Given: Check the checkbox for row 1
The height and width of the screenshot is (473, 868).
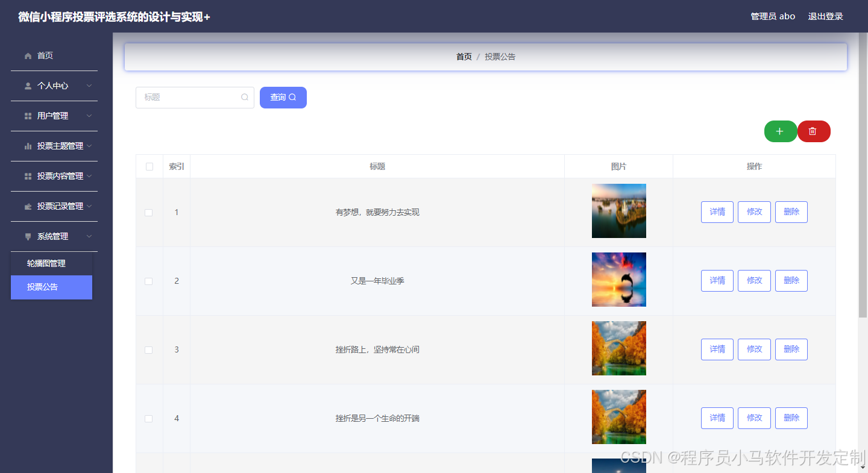Looking at the screenshot, I should pyautogui.click(x=149, y=213).
